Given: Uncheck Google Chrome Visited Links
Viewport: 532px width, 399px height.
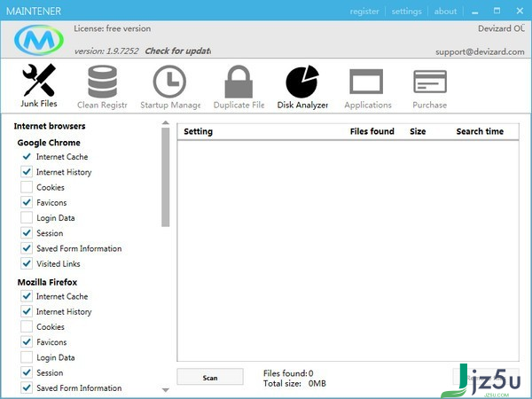Looking at the screenshot, I should pos(27,263).
